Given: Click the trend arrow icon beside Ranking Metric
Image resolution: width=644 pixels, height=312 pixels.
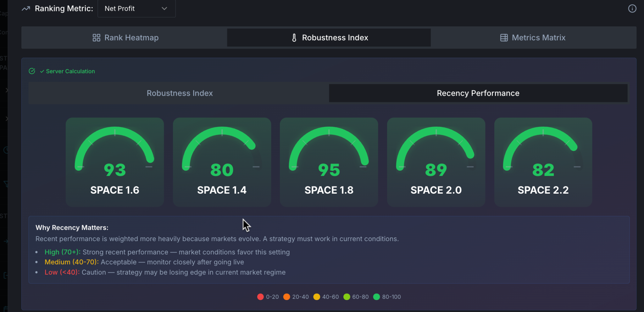Looking at the screenshot, I should click(x=26, y=9).
